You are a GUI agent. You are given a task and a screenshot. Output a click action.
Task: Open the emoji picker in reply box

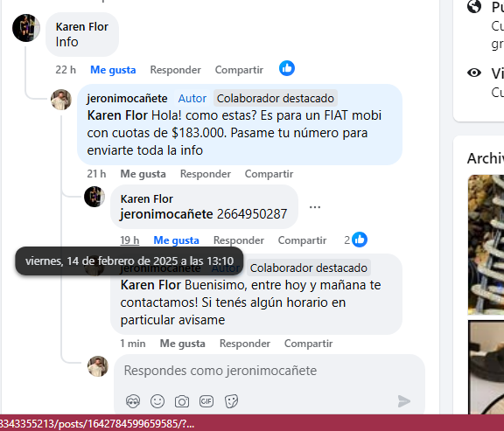click(157, 401)
